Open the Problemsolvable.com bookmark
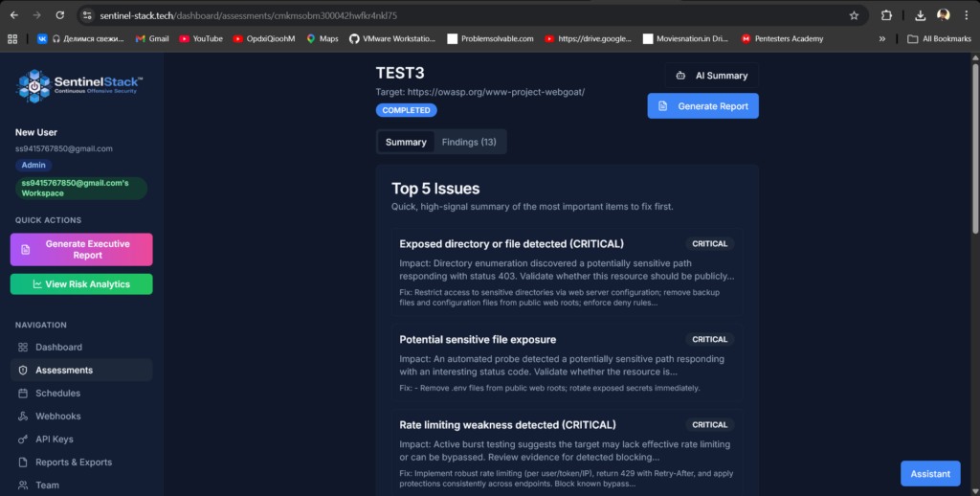 490,38
